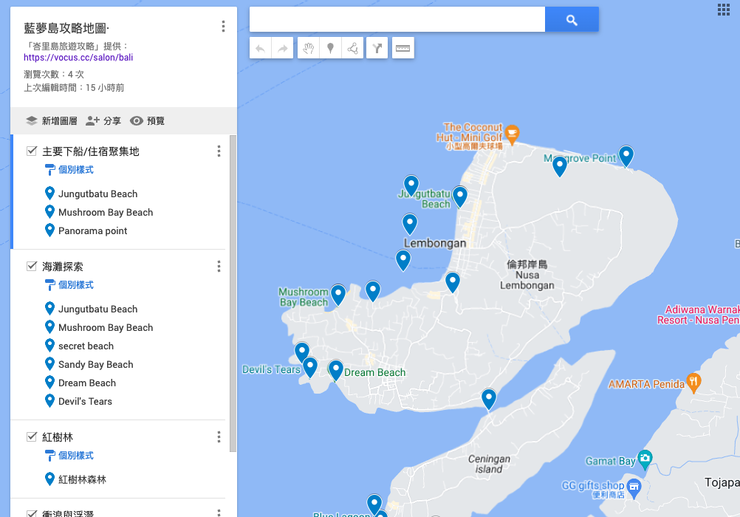Click the Devil's Tears map label
Image resolution: width=740 pixels, height=517 pixels.
pyautogui.click(x=271, y=370)
